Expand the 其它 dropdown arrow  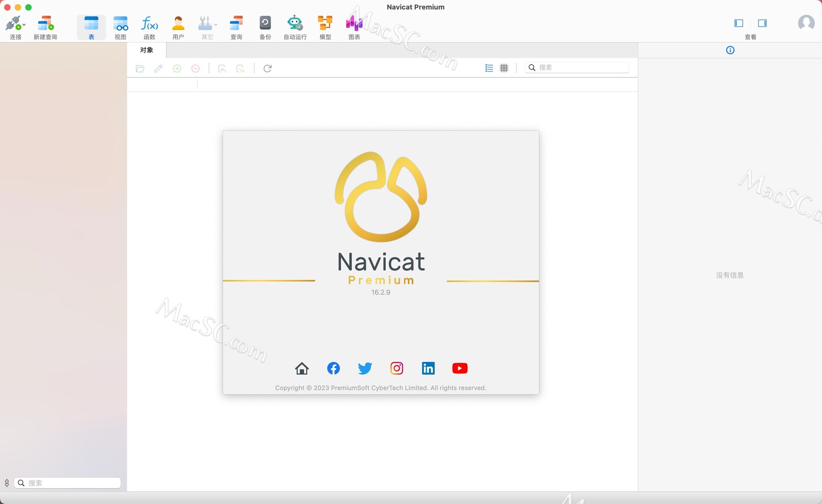pos(216,25)
